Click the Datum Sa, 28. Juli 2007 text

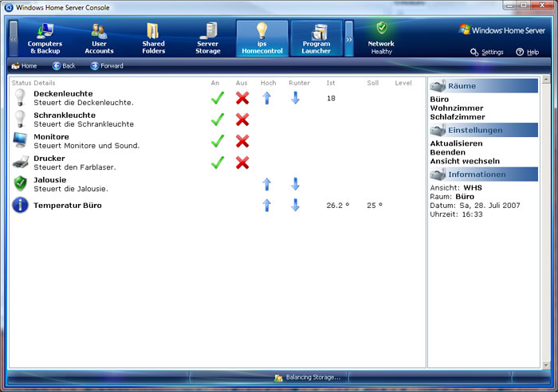click(475, 206)
